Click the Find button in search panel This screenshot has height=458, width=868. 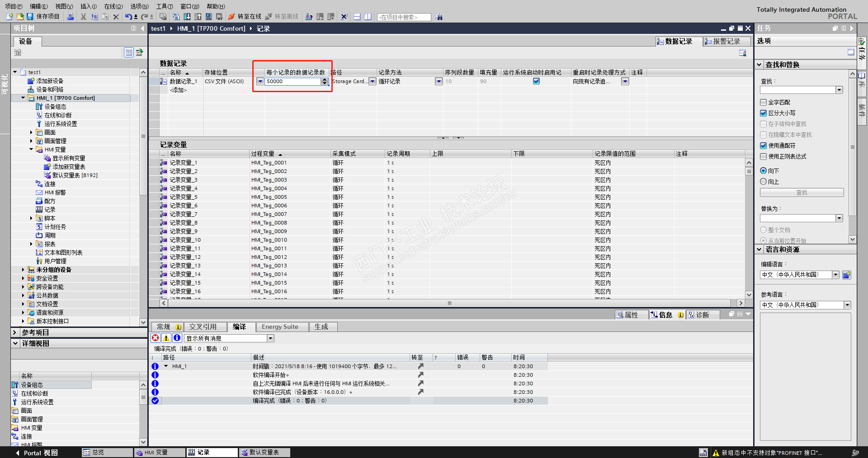(x=802, y=192)
